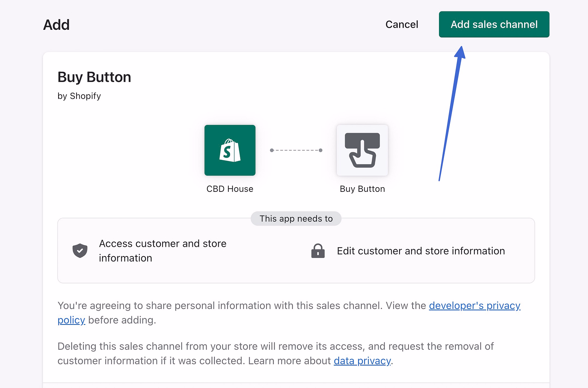Click the 'by Shopify' subtitle text

[x=79, y=96]
